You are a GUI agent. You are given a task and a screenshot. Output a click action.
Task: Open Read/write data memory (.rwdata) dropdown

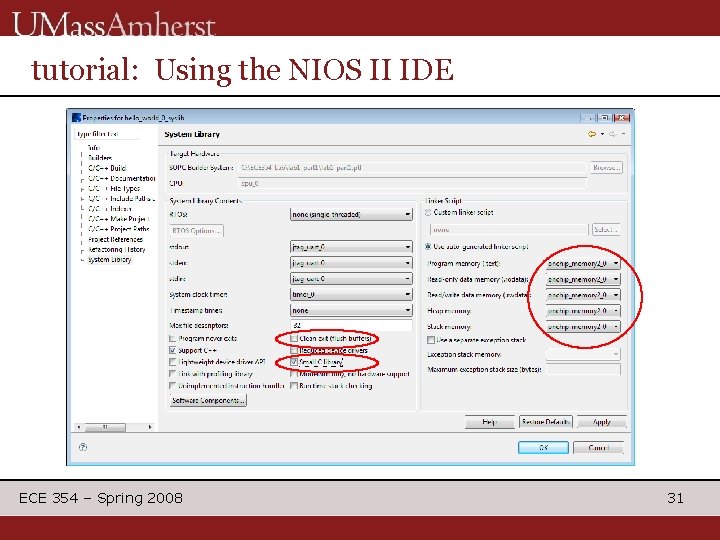tap(583, 295)
